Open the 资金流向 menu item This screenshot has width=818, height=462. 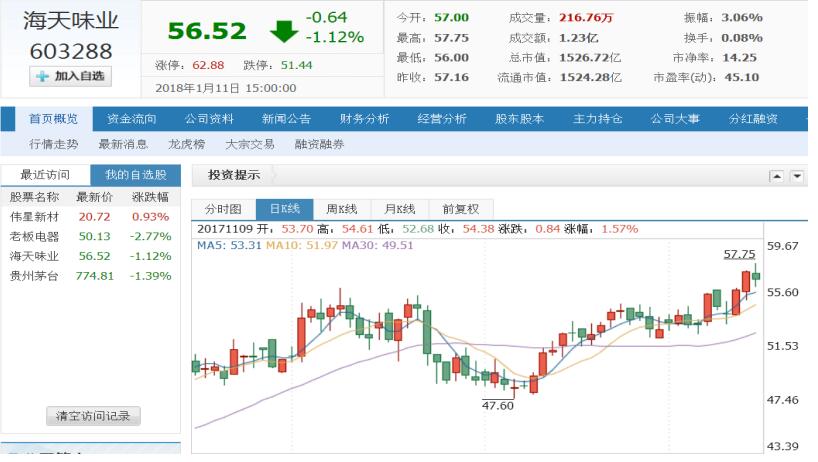131,119
